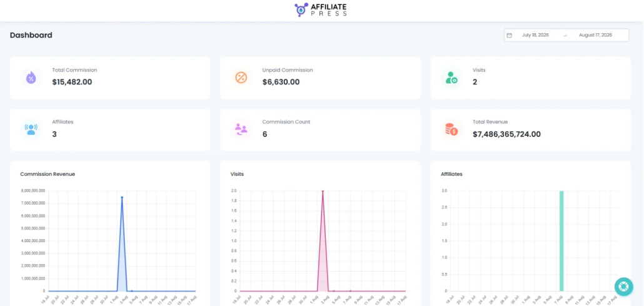Click the purple Commission Count people icon

click(x=241, y=130)
